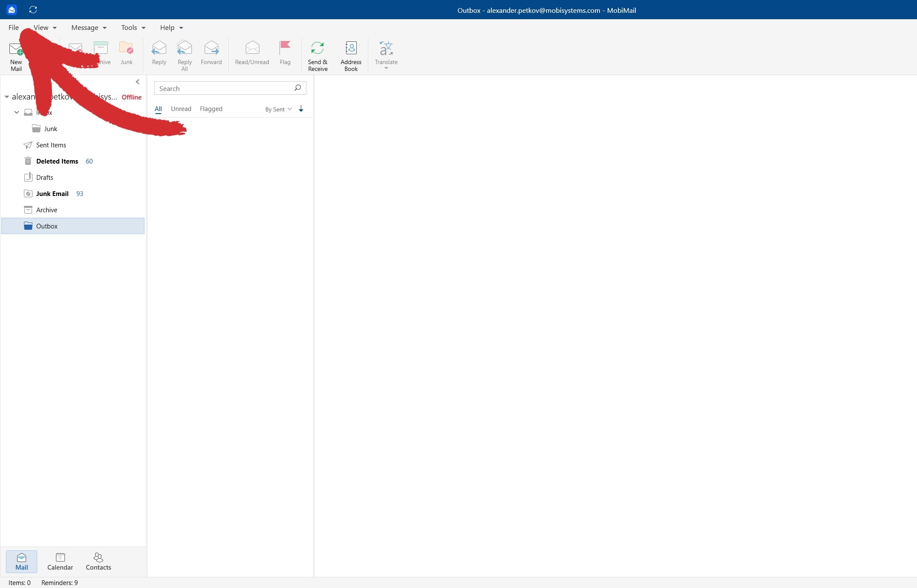This screenshot has width=917, height=588.
Task: Forward the selected message
Action: pyautogui.click(x=211, y=53)
